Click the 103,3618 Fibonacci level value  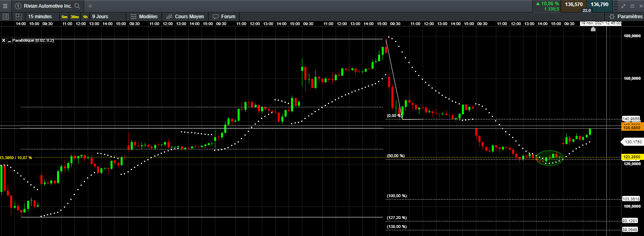[x=631, y=199]
